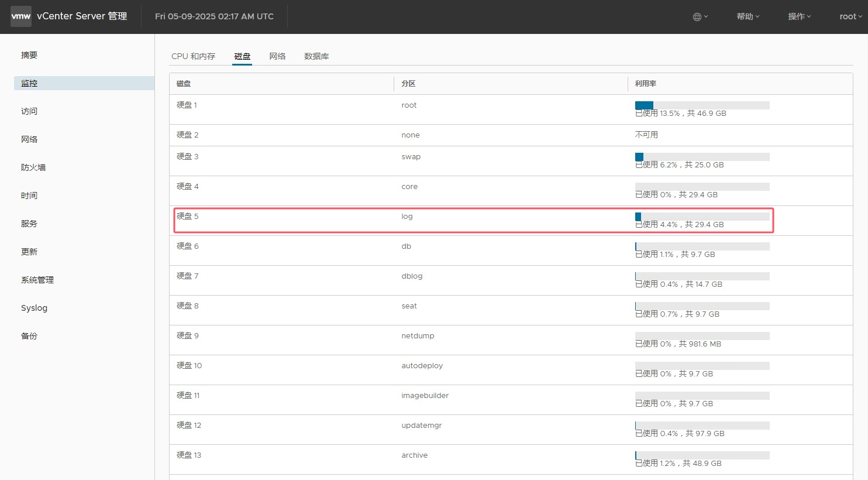Select the 网络 monitoring tab
This screenshot has height=480, width=868.
[277, 56]
